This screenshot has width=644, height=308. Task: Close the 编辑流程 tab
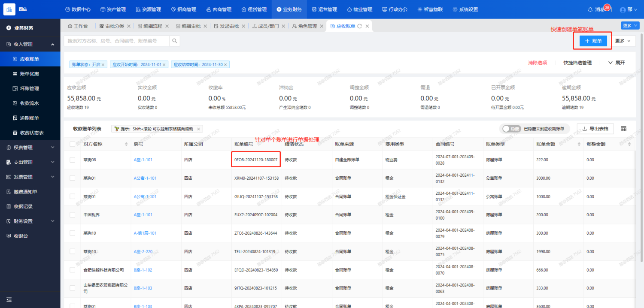pos(167,26)
